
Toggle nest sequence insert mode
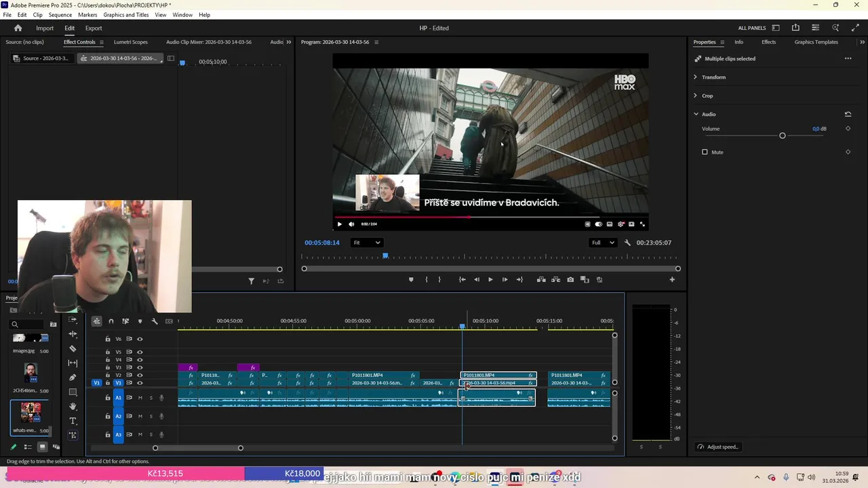tap(97, 321)
